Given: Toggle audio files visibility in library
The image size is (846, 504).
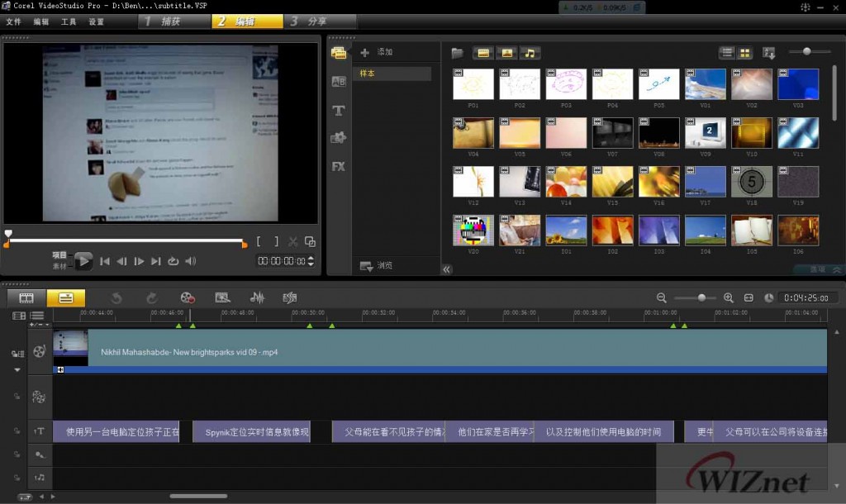Looking at the screenshot, I should (x=529, y=53).
